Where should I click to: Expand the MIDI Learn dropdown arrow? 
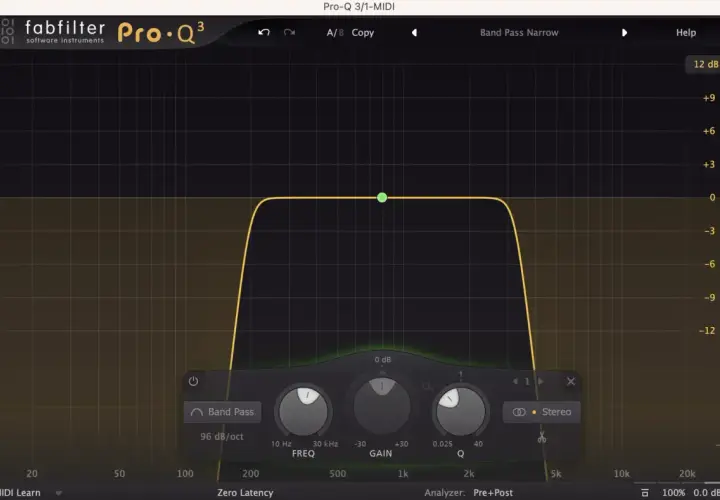pos(58,493)
